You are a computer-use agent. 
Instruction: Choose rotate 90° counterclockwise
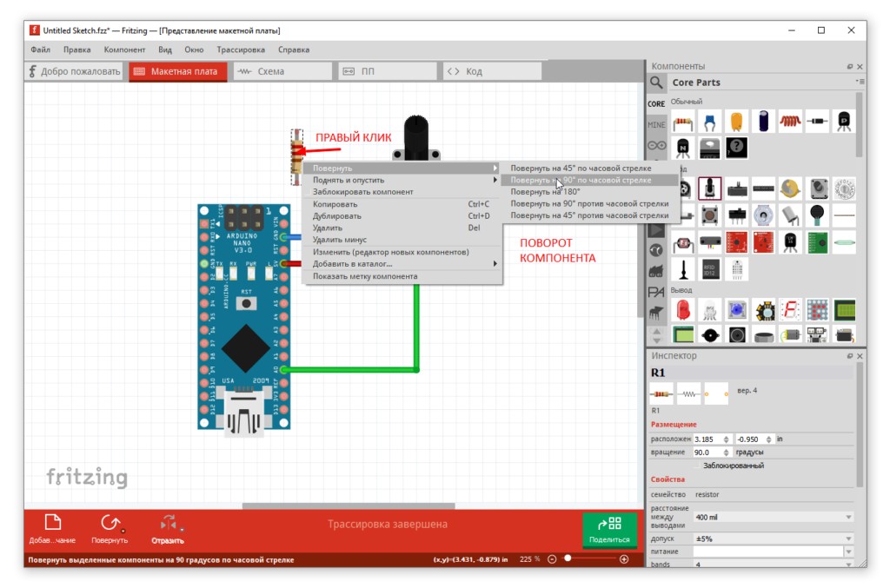point(590,203)
